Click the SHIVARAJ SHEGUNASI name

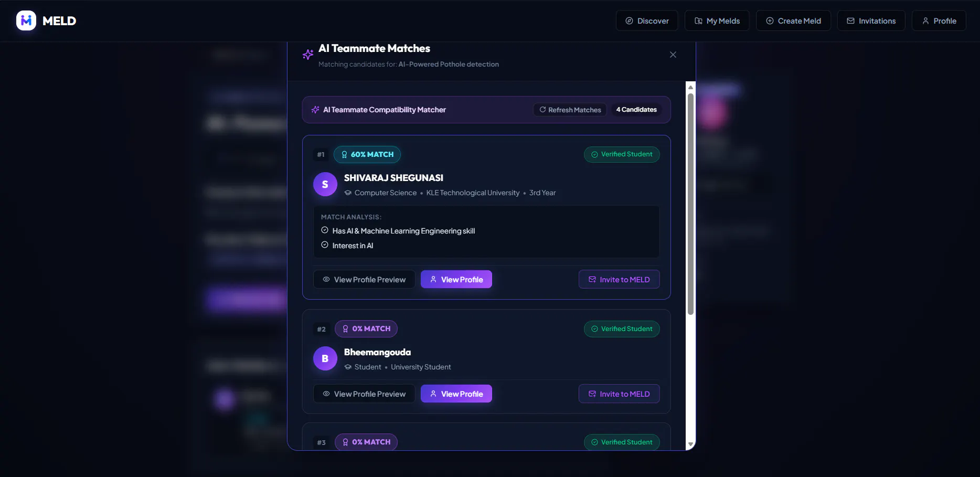(x=393, y=178)
